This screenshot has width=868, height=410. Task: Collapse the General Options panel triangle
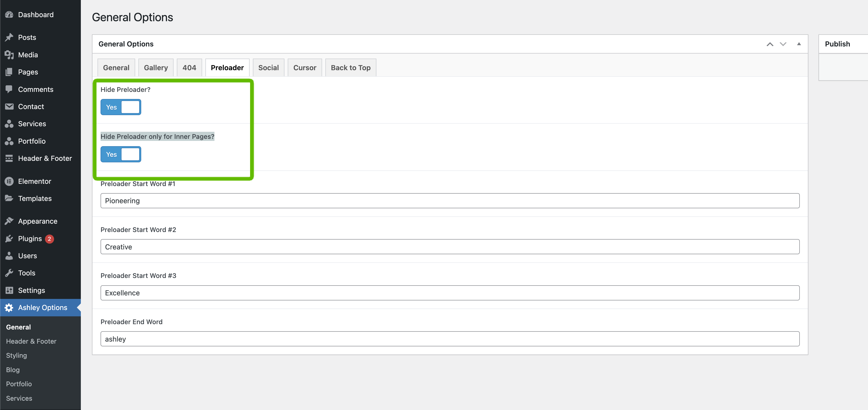tap(799, 44)
